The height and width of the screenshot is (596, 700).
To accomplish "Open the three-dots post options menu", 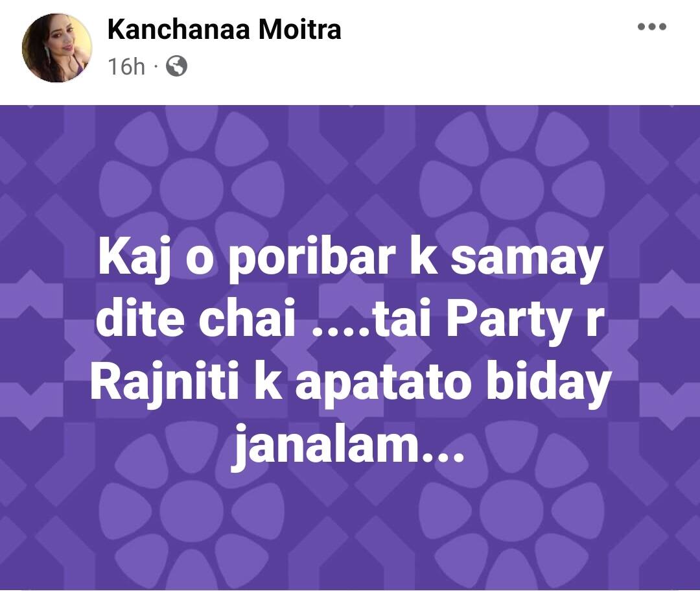I will click(x=651, y=27).
